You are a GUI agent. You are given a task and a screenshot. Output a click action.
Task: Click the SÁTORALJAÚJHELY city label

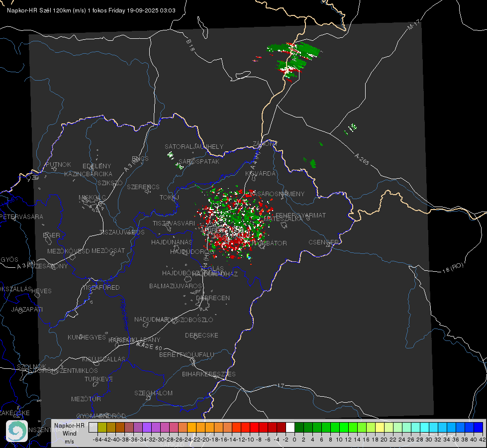[x=194, y=146]
